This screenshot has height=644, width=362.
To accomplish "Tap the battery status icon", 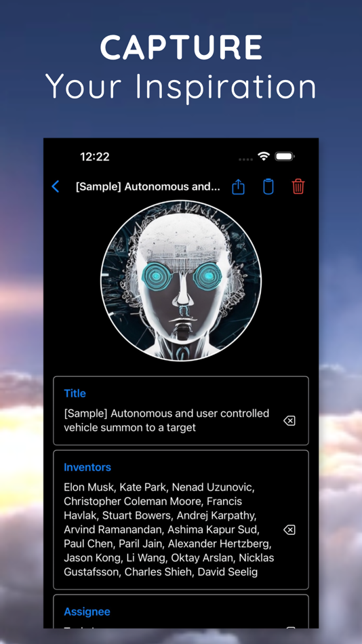I will [x=285, y=156].
